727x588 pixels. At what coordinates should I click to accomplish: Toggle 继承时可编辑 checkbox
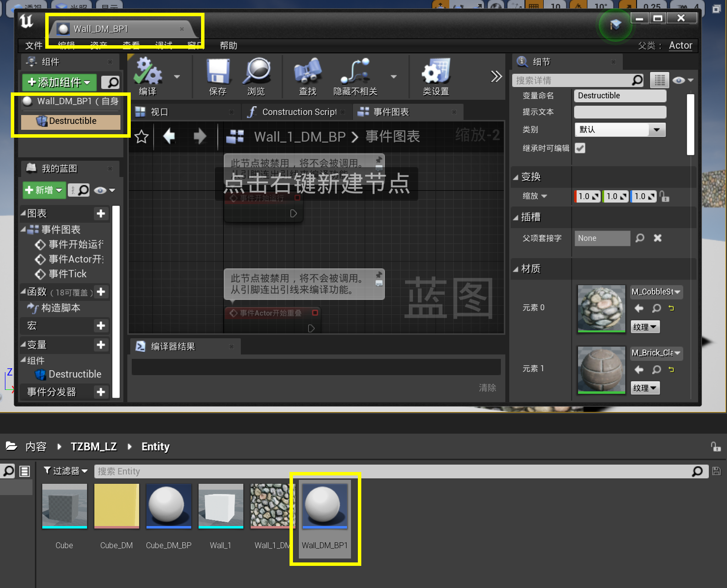click(580, 148)
